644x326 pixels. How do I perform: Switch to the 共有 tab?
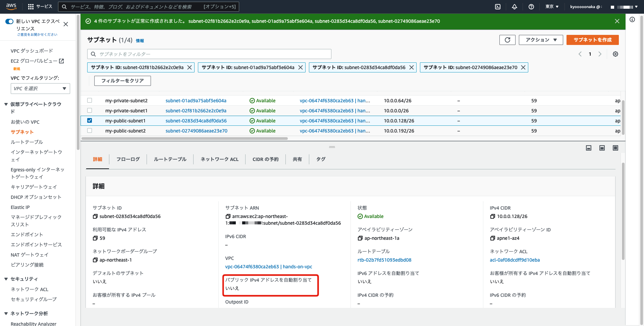[297, 159]
